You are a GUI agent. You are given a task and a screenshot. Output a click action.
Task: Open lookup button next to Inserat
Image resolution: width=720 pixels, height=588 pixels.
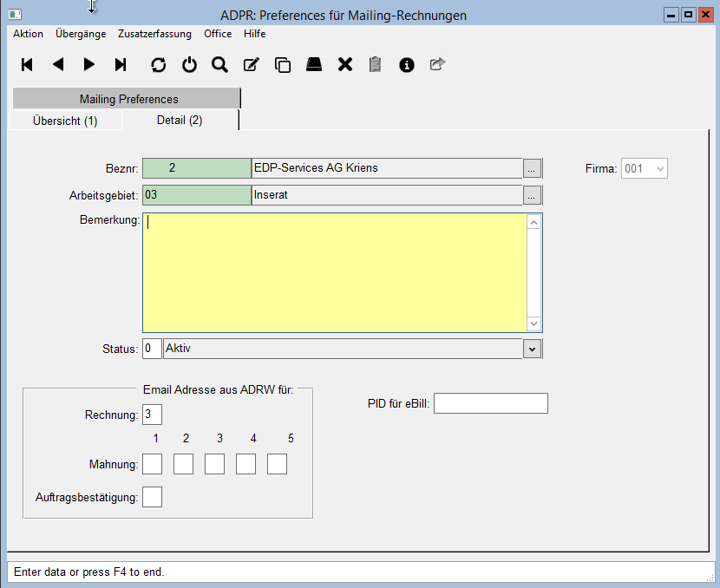click(x=533, y=195)
